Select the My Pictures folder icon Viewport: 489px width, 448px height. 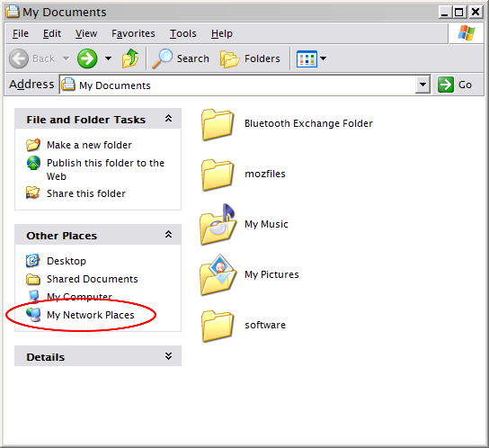tap(218, 275)
